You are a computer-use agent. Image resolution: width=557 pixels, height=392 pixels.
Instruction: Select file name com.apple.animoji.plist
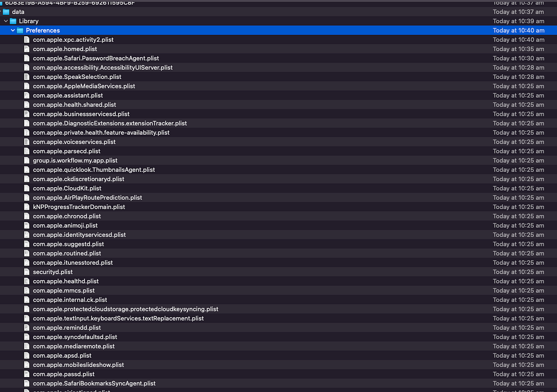tap(65, 226)
